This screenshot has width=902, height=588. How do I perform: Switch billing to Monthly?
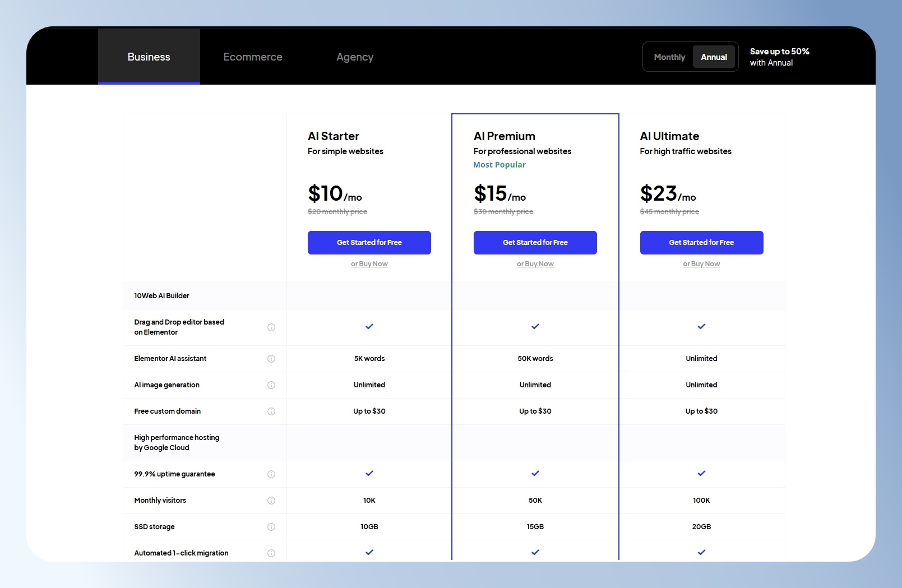[x=669, y=57]
